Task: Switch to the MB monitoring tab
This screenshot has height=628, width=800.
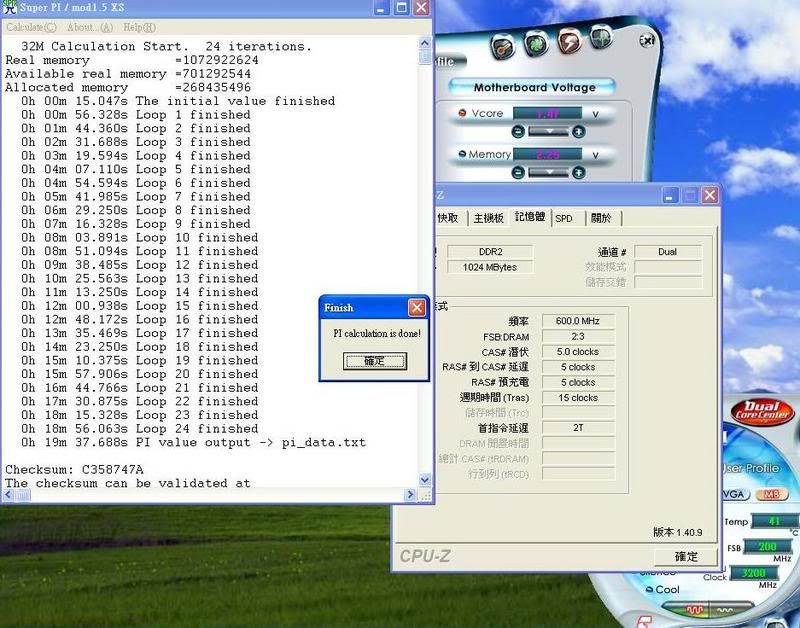Action: pos(771,494)
